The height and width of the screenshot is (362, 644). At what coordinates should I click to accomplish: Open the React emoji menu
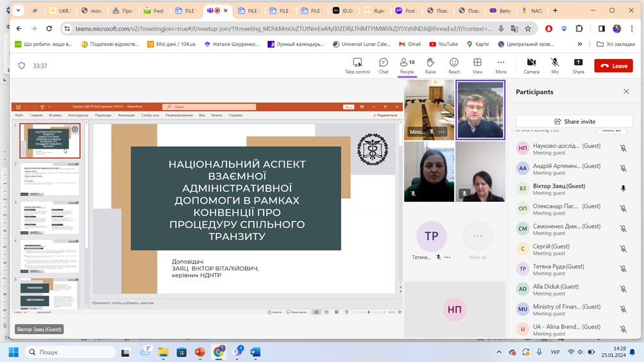tap(454, 65)
